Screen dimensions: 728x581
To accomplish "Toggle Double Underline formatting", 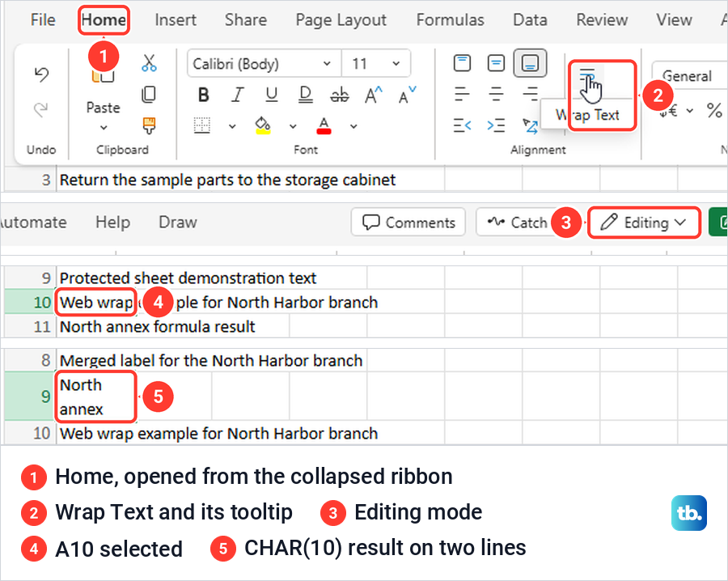I will tap(306, 95).
